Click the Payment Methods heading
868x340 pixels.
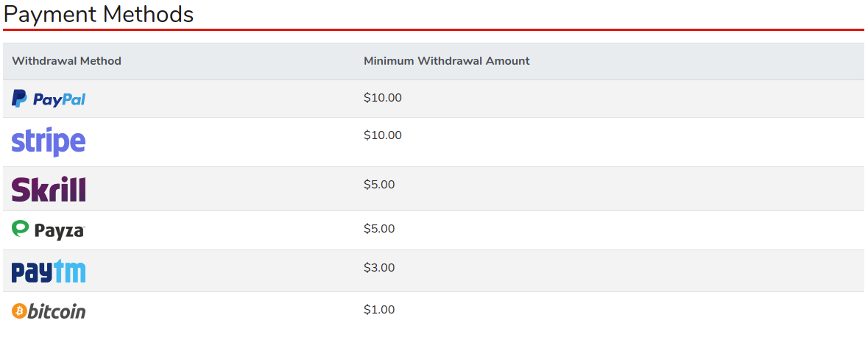pyautogui.click(x=99, y=14)
